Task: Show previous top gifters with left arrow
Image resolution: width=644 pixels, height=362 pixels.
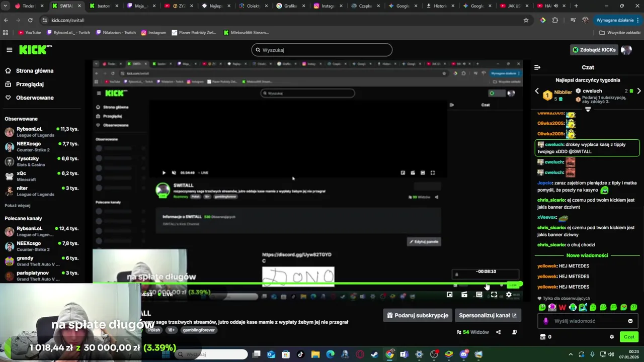Action: click(x=537, y=91)
